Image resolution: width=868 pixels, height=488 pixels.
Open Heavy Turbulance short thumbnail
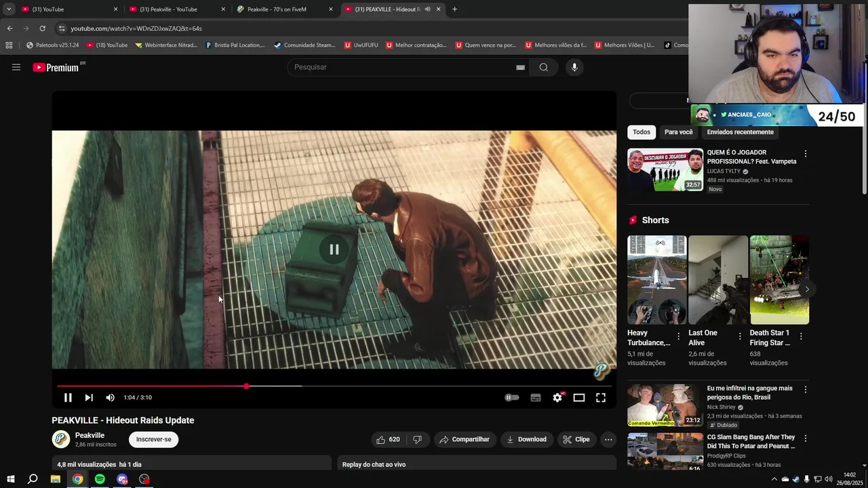[x=656, y=280]
